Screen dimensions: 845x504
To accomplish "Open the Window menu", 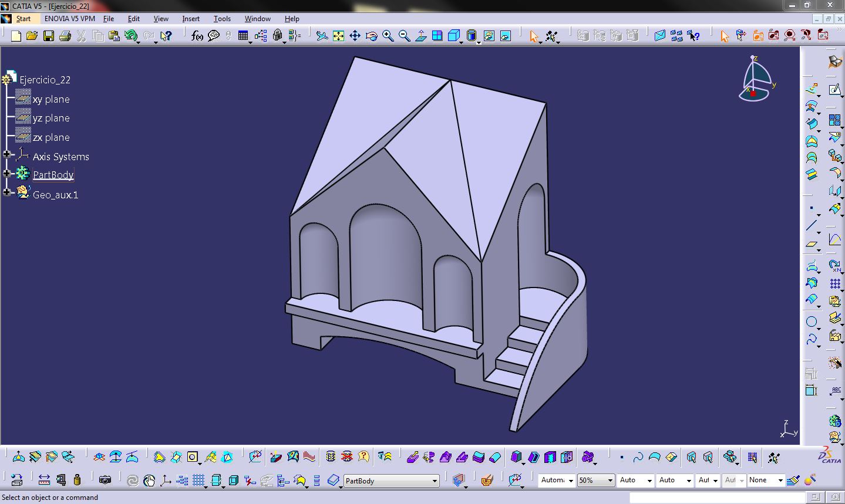I will (x=257, y=19).
